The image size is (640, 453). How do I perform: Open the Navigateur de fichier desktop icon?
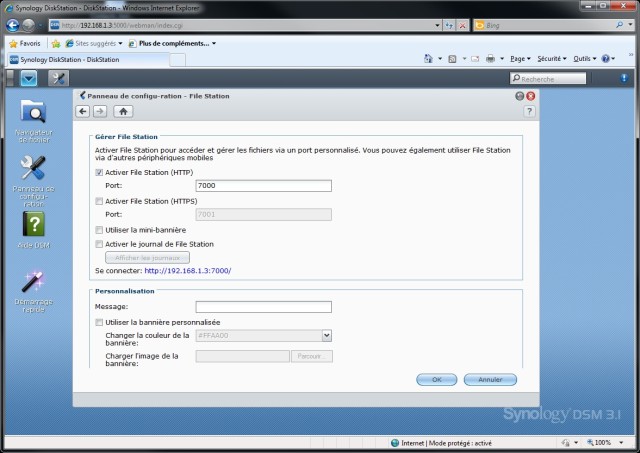click(x=33, y=120)
